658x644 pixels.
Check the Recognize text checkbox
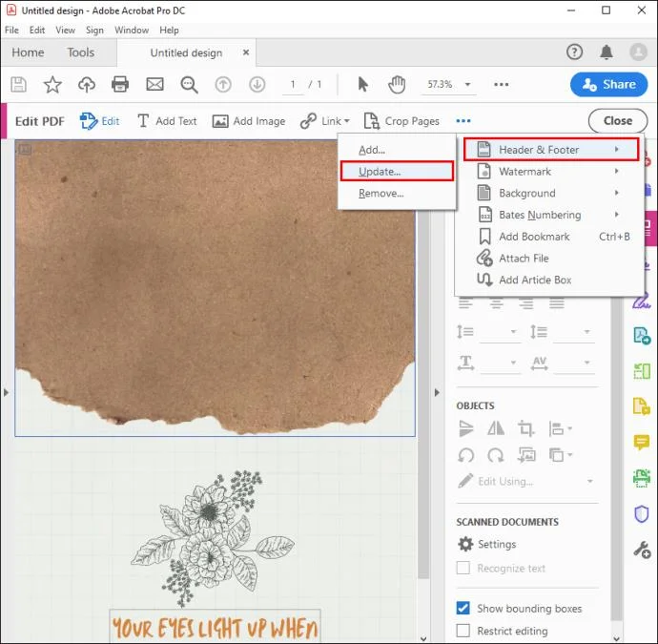coord(463,568)
